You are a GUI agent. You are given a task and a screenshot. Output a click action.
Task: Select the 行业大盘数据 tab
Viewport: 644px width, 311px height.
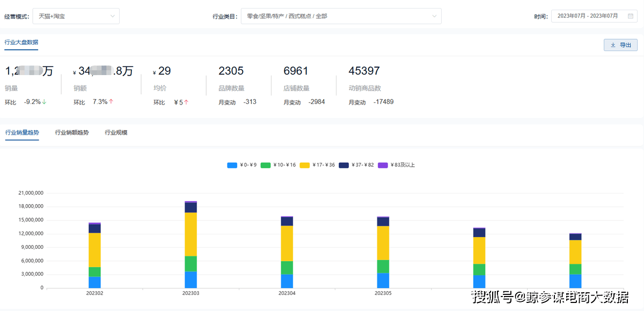tap(21, 42)
